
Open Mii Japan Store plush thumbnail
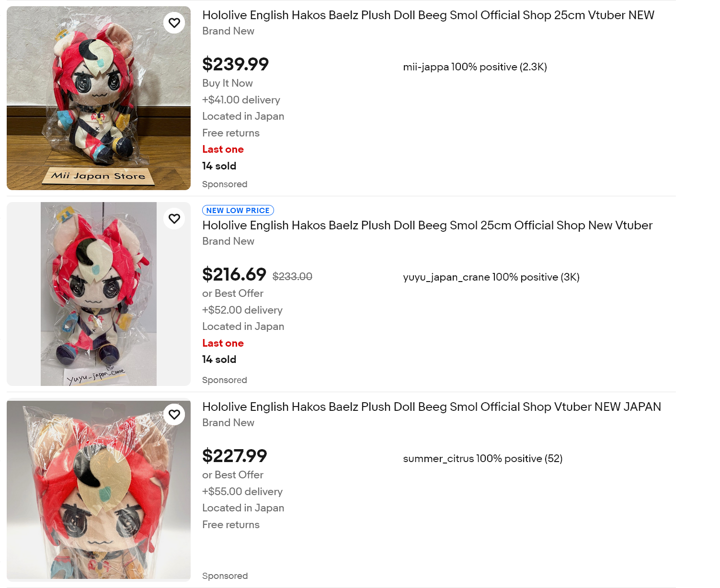click(x=99, y=98)
